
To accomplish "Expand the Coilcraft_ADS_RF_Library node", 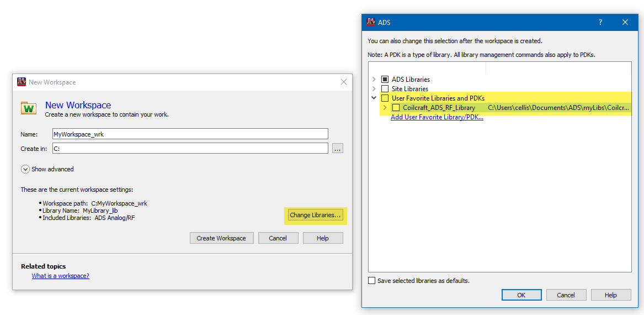I will coord(385,108).
